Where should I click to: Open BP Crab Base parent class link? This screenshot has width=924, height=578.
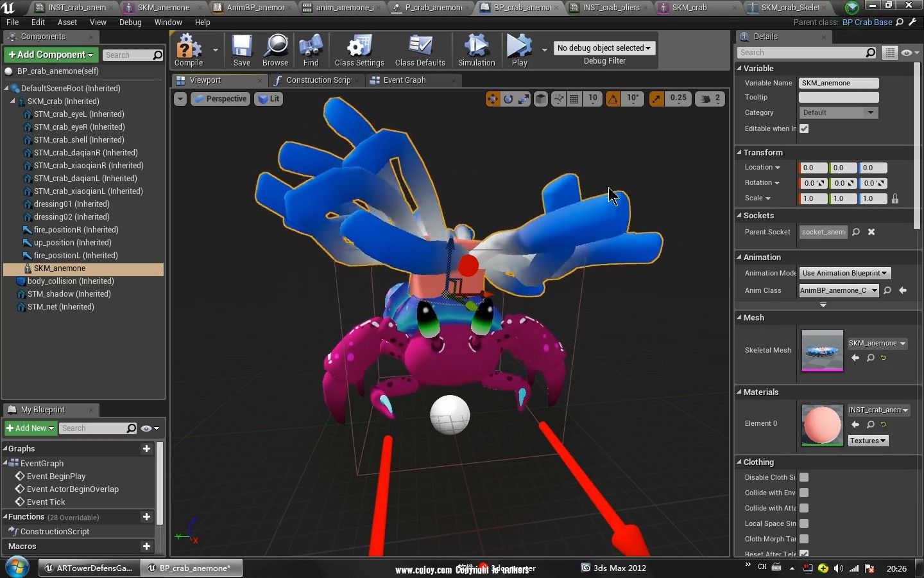[867, 22]
